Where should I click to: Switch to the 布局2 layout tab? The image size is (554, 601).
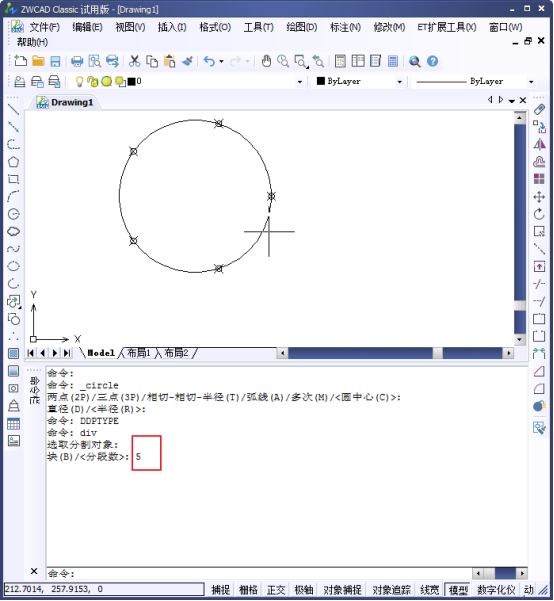pos(176,353)
